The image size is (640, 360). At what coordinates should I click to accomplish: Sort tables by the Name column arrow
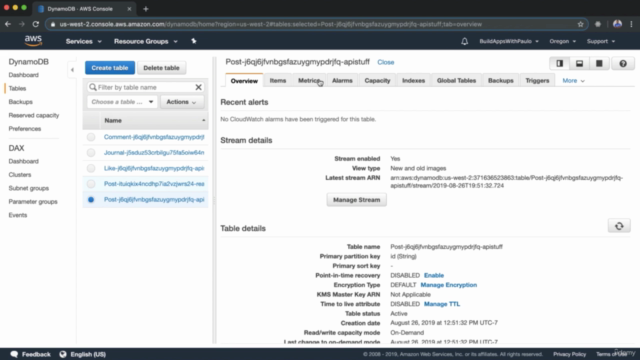(203, 120)
